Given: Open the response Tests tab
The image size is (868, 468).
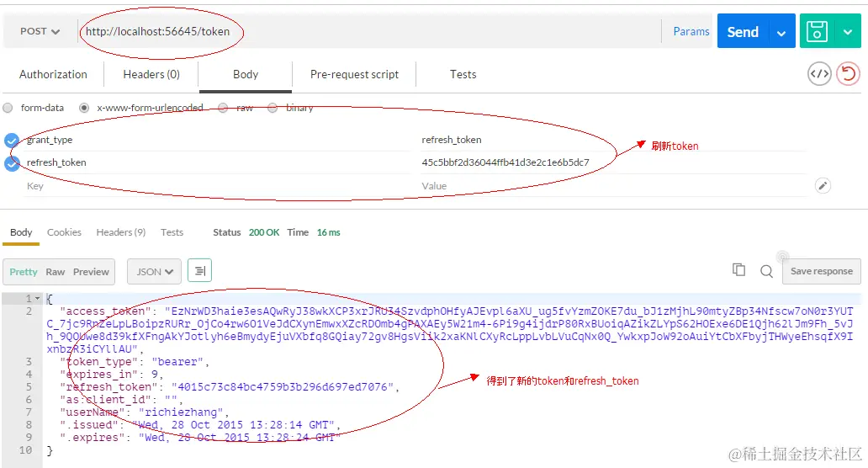Looking at the screenshot, I should click(x=172, y=232).
